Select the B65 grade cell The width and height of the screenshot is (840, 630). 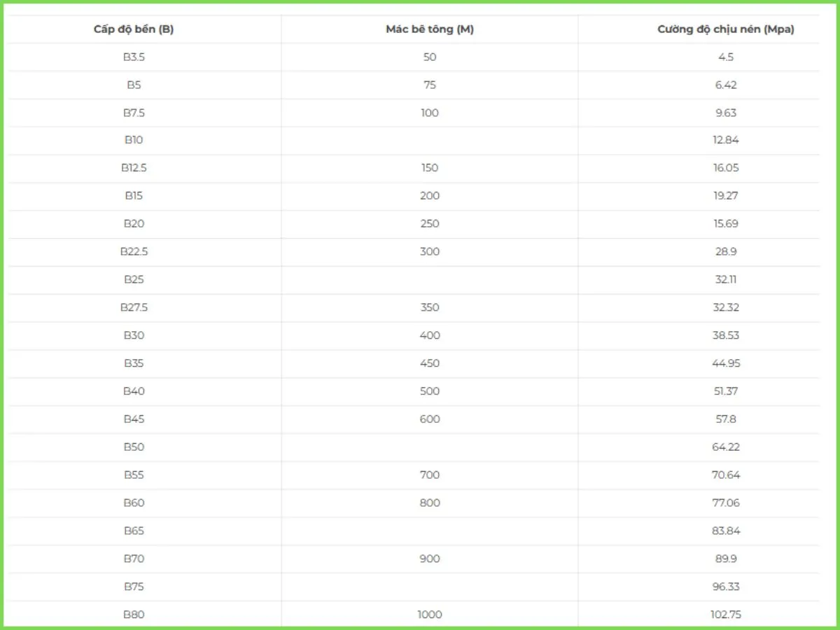[134, 531]
